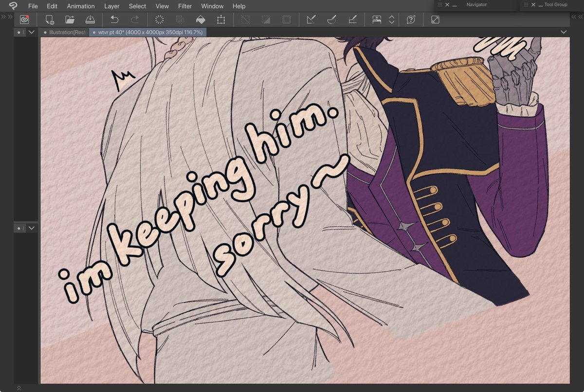Select upper left palette tab dot

click(19, 32)
